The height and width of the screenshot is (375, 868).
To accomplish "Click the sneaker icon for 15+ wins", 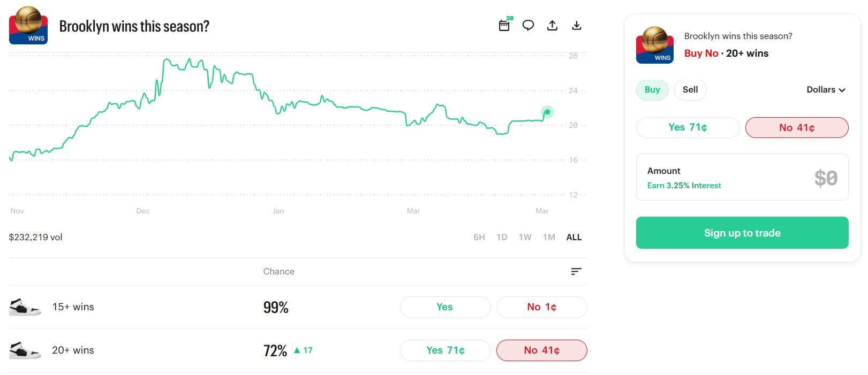I will tap(25, 307).
